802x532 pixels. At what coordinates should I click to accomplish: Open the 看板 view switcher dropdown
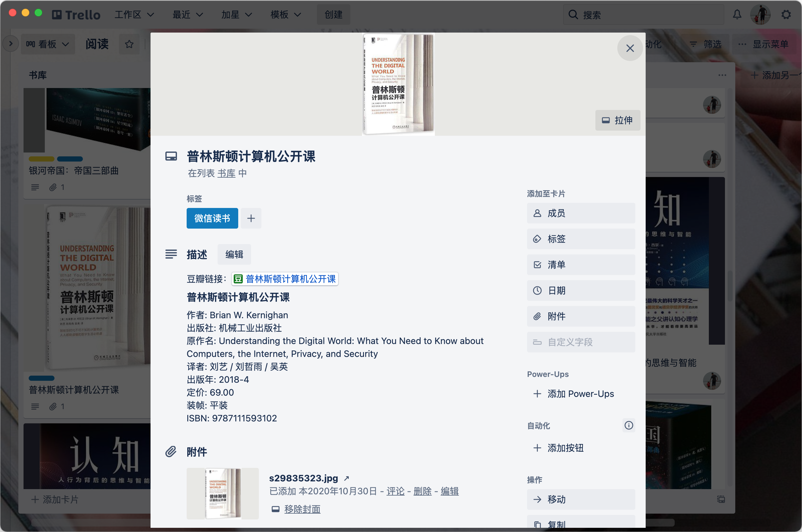(48, 44)
